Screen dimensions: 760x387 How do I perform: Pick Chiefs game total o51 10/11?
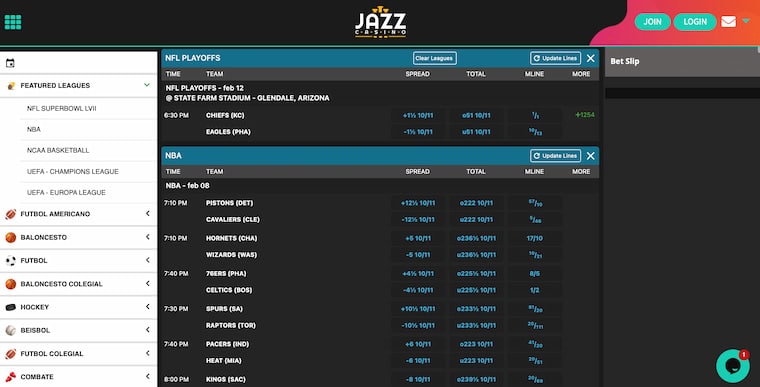[476, 115]
